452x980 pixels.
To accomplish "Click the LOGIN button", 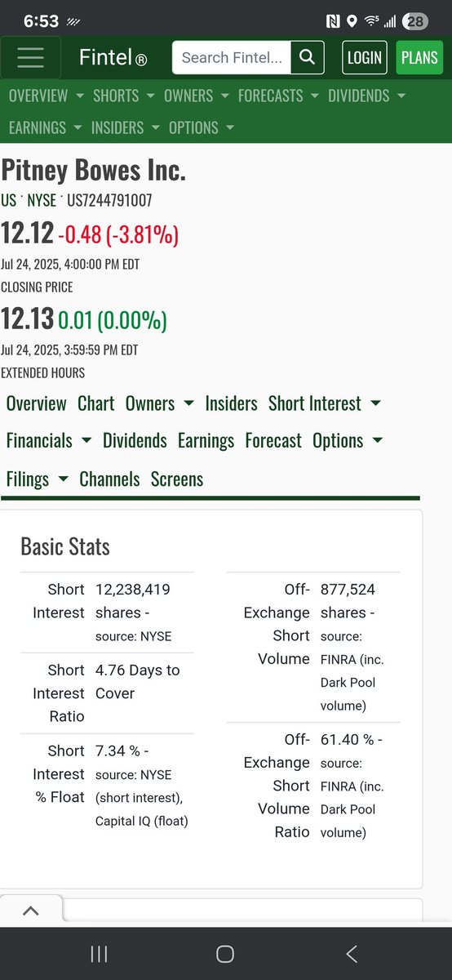I will [x=364, y=57].
